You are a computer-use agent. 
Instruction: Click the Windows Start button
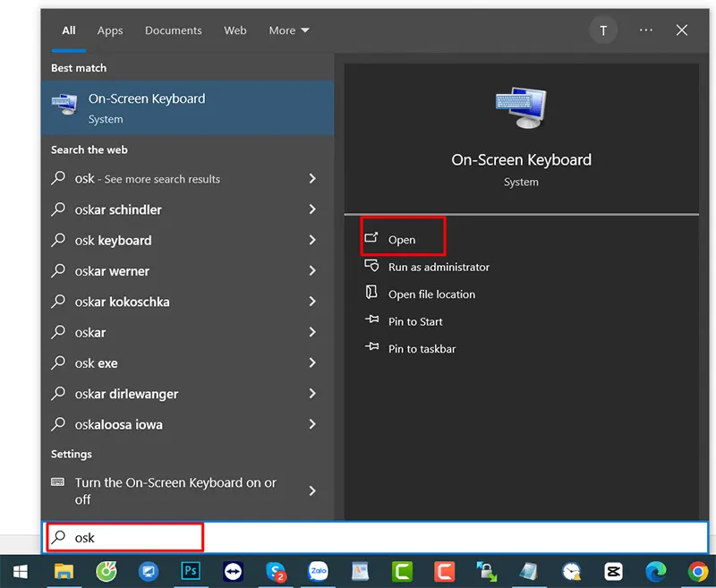20,571
